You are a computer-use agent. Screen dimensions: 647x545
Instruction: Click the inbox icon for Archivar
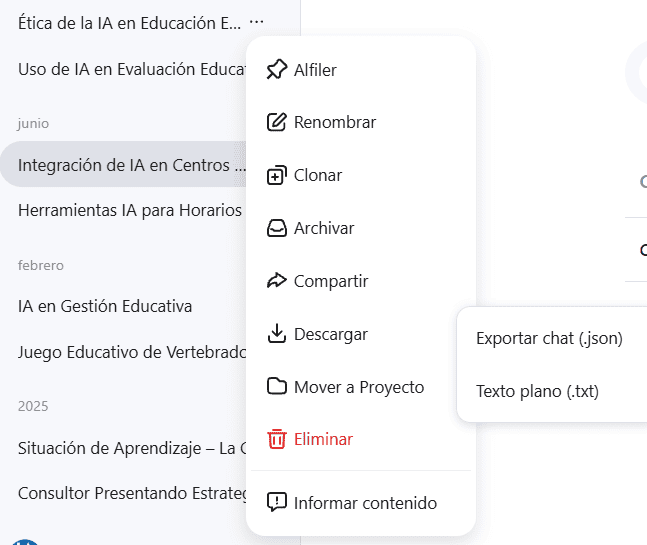pos(276,228)
